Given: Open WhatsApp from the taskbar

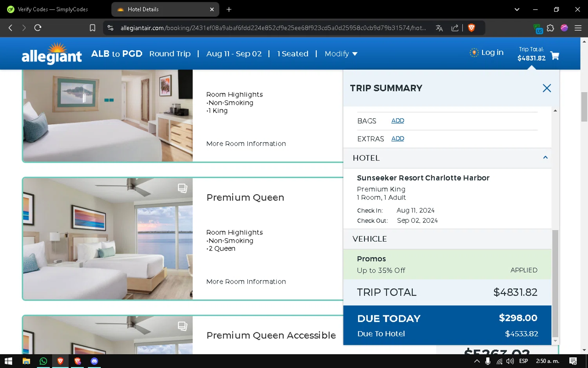Looking at the screenshot, I should [43, 361].
